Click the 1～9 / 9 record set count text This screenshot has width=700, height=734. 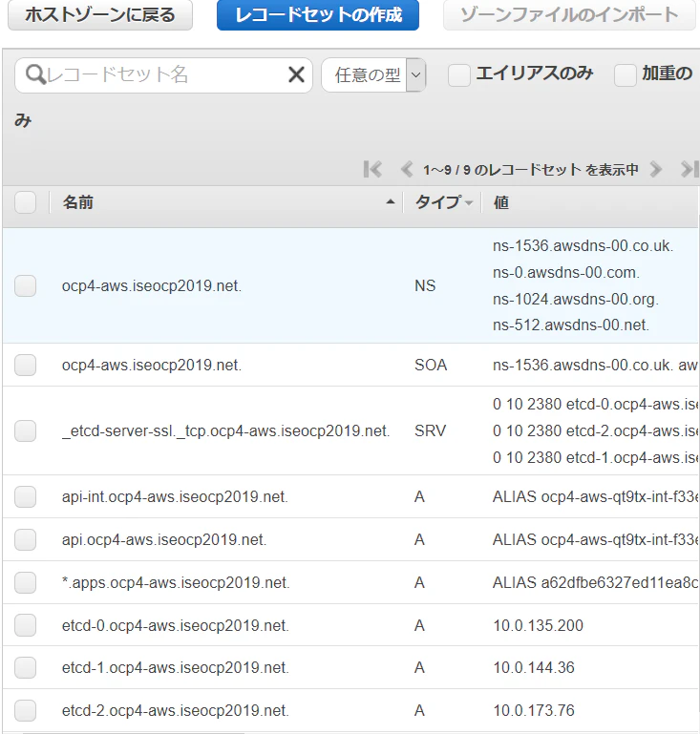point(531,170)
